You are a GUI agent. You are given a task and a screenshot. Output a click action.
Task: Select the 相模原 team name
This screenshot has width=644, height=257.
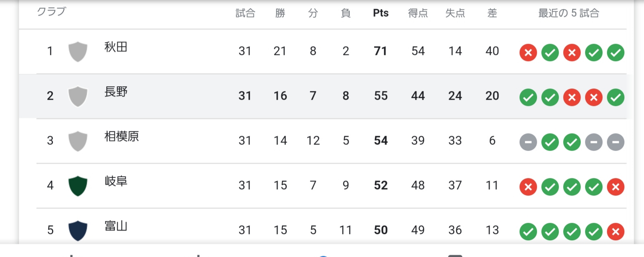tap(122, 137)
